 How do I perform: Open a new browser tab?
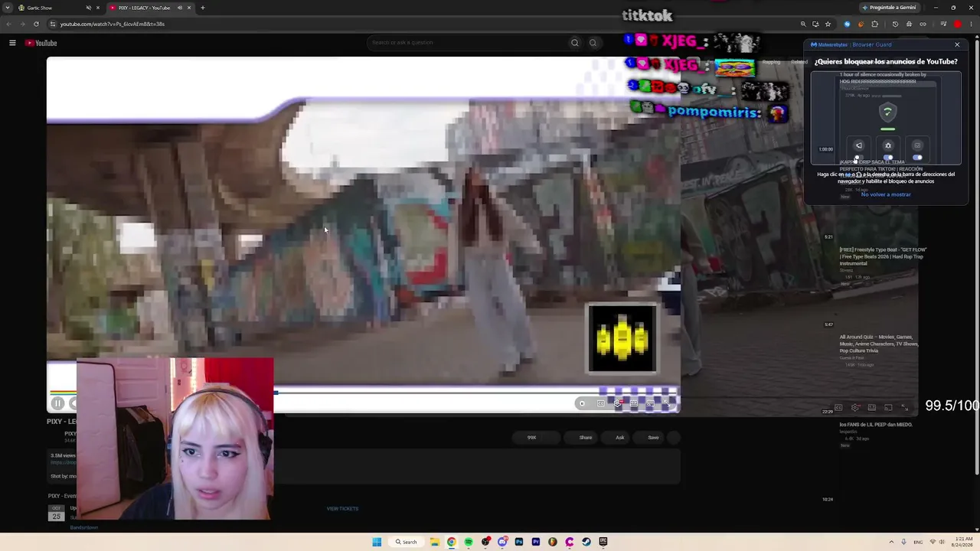[203, 8]
